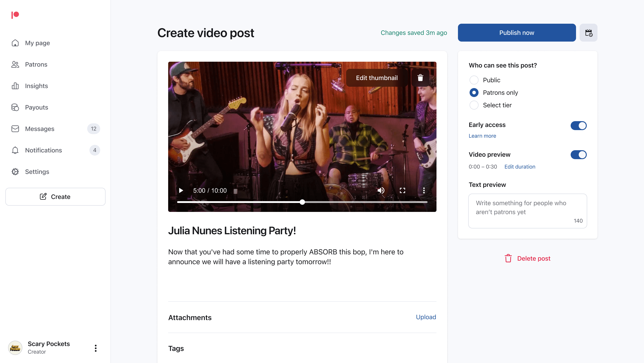The width and height of the screenshot is (644, 363).
Task: Click the video progress slider handle
Action: tap(303, 202)
